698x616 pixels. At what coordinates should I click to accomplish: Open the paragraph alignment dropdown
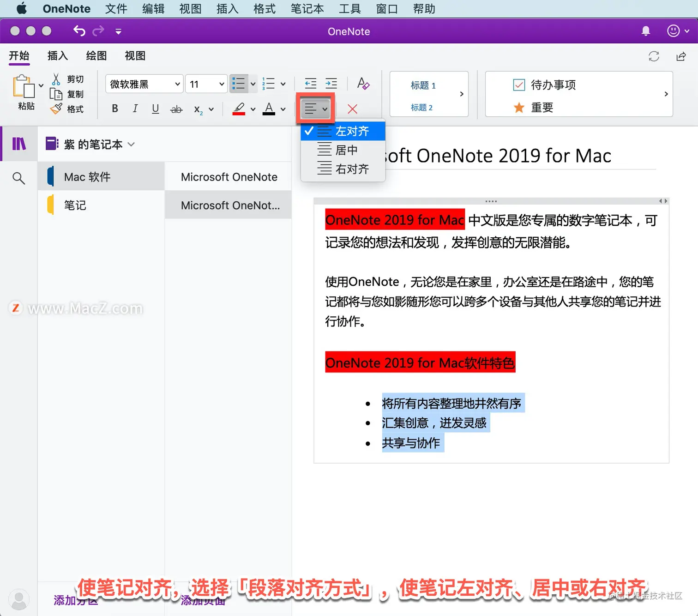[316, 109]
